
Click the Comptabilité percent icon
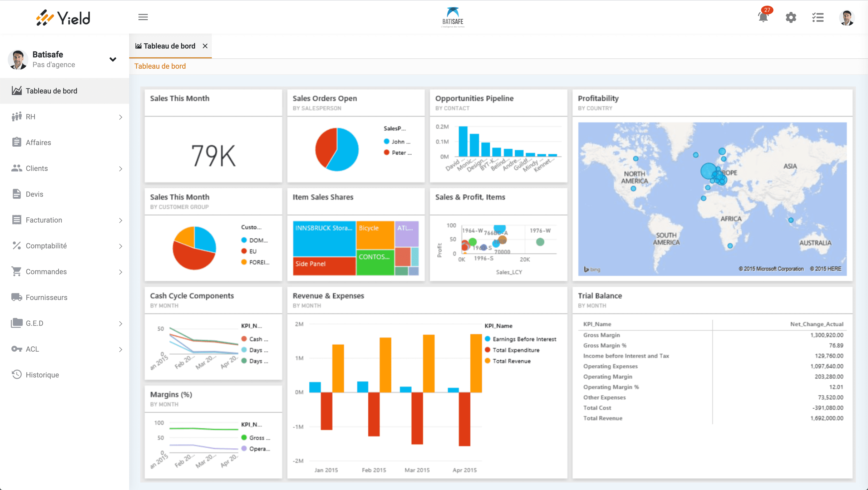tap(17, 246)
